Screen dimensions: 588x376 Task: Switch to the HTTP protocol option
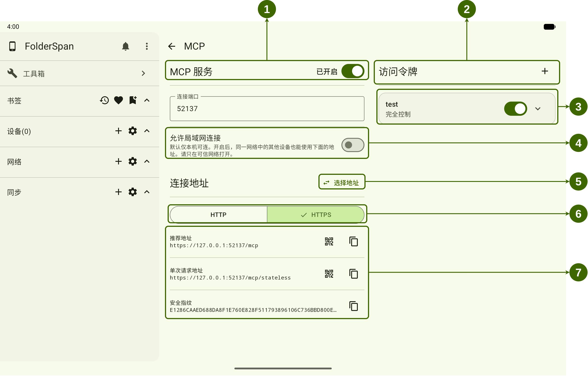[x=218, y=215]
